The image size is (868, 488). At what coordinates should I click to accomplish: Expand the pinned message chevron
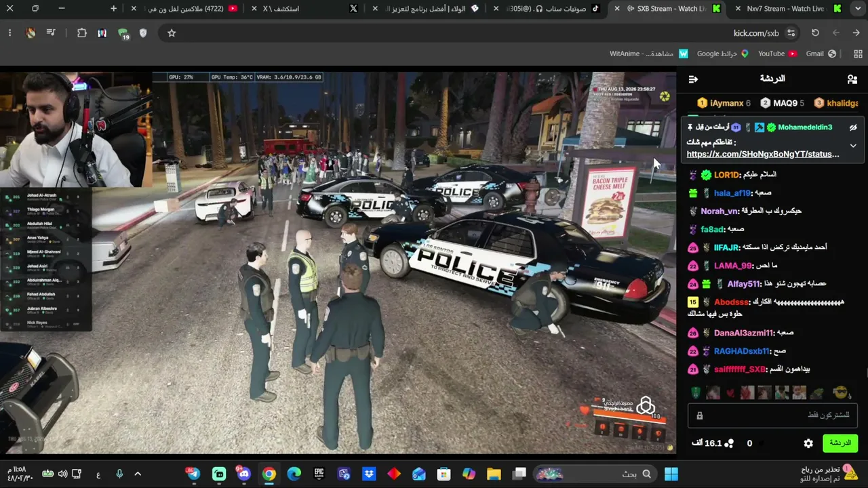pyautogui.click(x=853, y=146)
